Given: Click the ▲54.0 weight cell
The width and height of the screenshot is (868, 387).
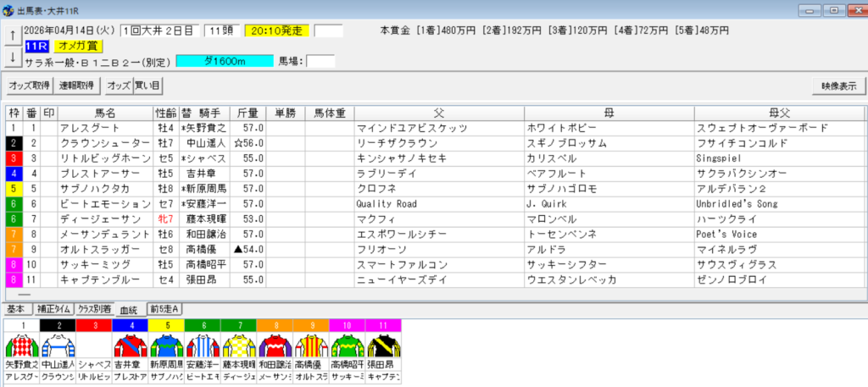Looking at the screenshot, I should (247, 249).
